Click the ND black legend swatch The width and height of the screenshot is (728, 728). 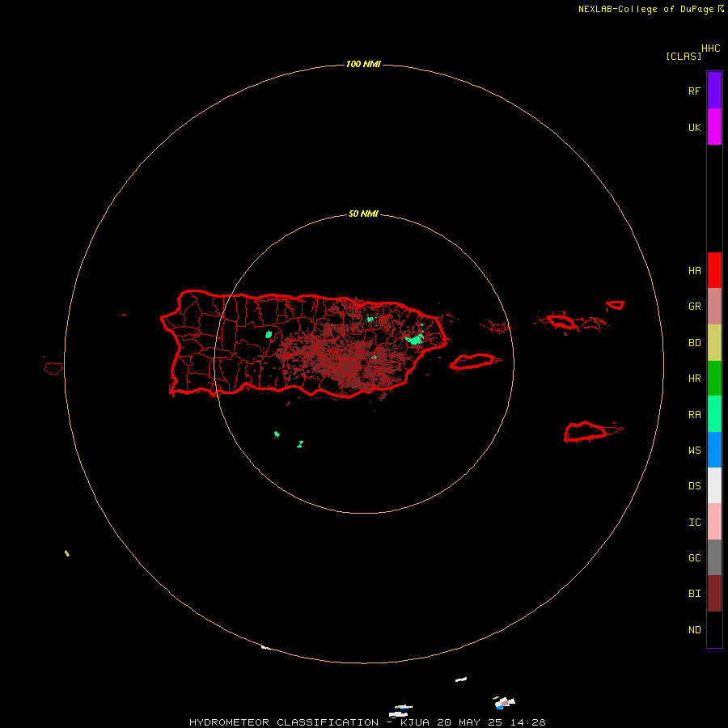coord(714,629)
